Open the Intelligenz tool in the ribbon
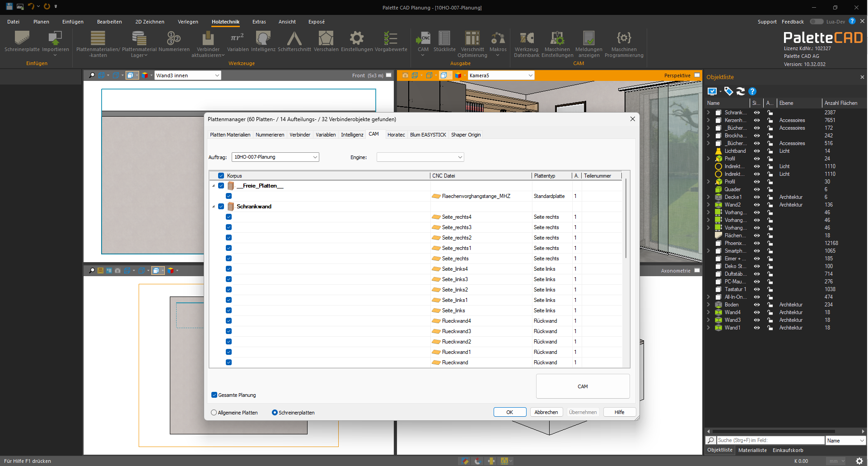Viewport: 868px width, 466px height. tap(263, 42)
